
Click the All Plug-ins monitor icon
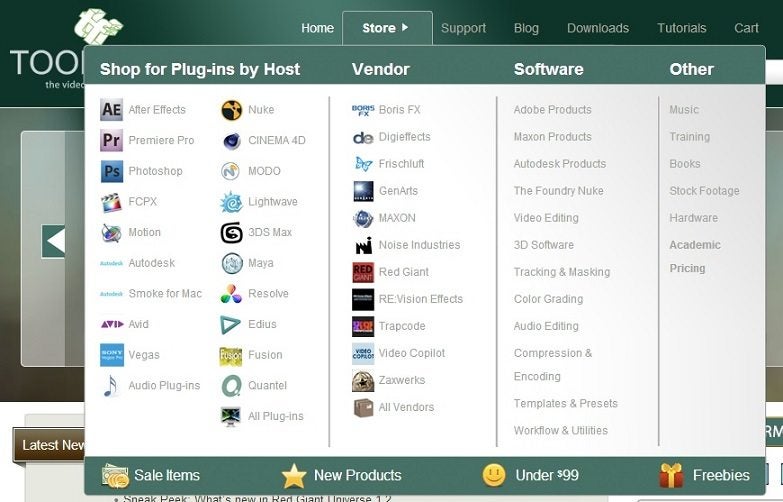tap(231, 417)
